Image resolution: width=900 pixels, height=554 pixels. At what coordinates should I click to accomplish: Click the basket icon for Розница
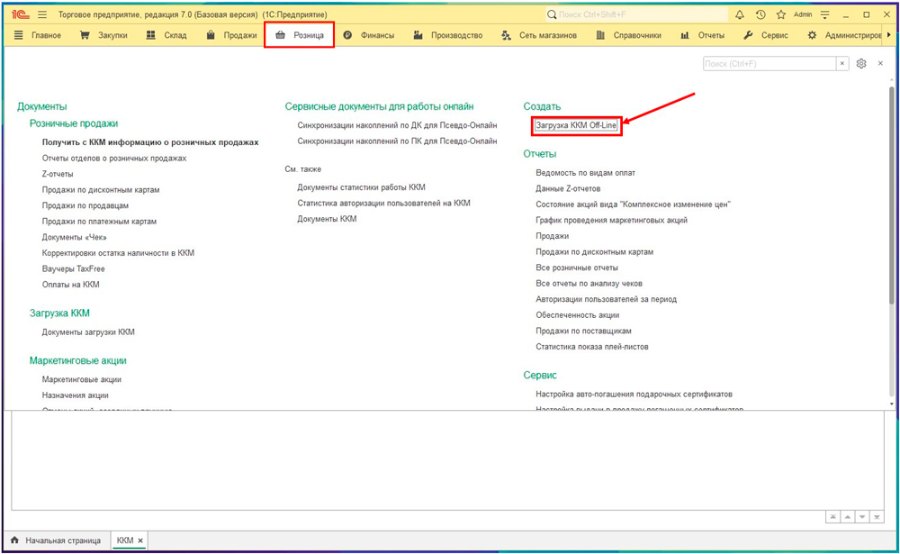point(280,35)
